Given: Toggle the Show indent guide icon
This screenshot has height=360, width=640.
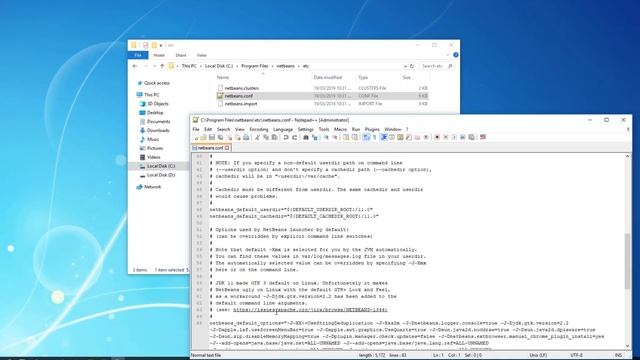Looking at the screenshot, I should [383, 138].
